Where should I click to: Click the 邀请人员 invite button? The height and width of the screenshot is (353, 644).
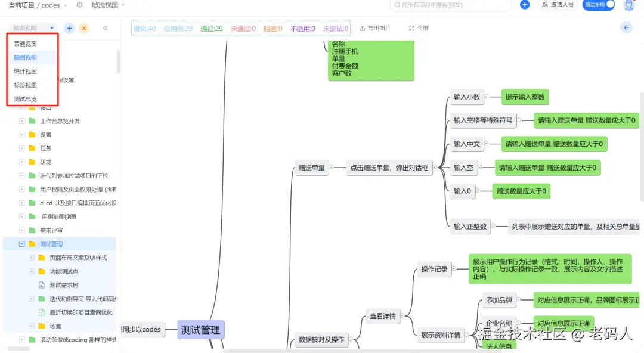(557, 5)
